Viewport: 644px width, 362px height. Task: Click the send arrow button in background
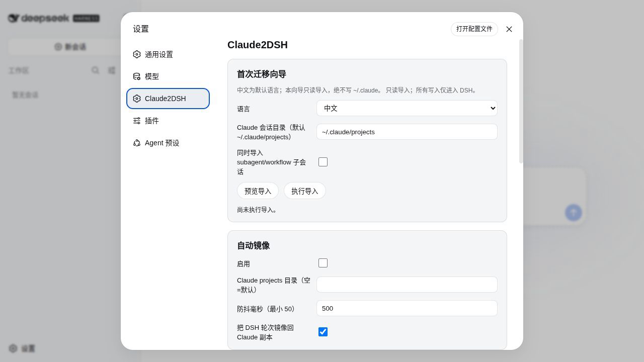(x=573, y=213)
